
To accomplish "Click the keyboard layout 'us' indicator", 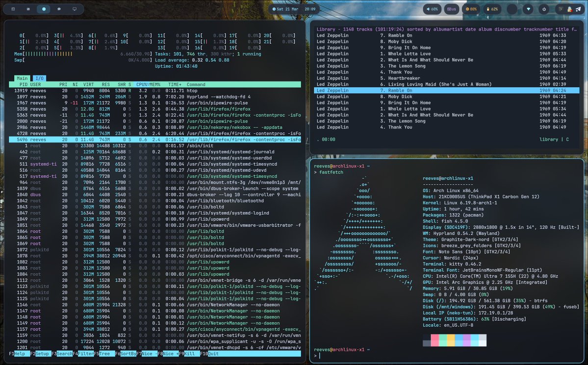I will tap(452, 9).
